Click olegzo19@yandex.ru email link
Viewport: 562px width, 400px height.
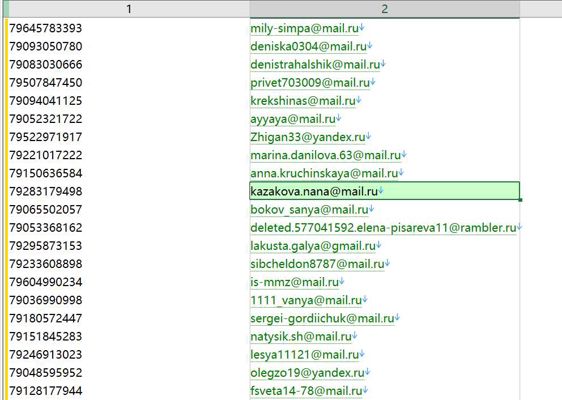(x=307, y=373)
